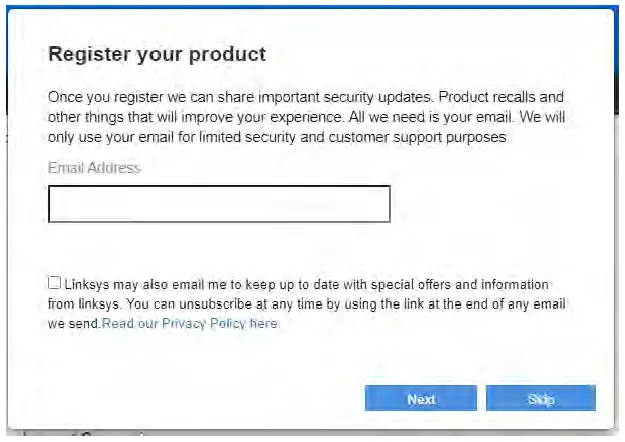Tick the box to receive Linksys emails
The width and height of the screenshot is (625, 442).
point(54,283)
